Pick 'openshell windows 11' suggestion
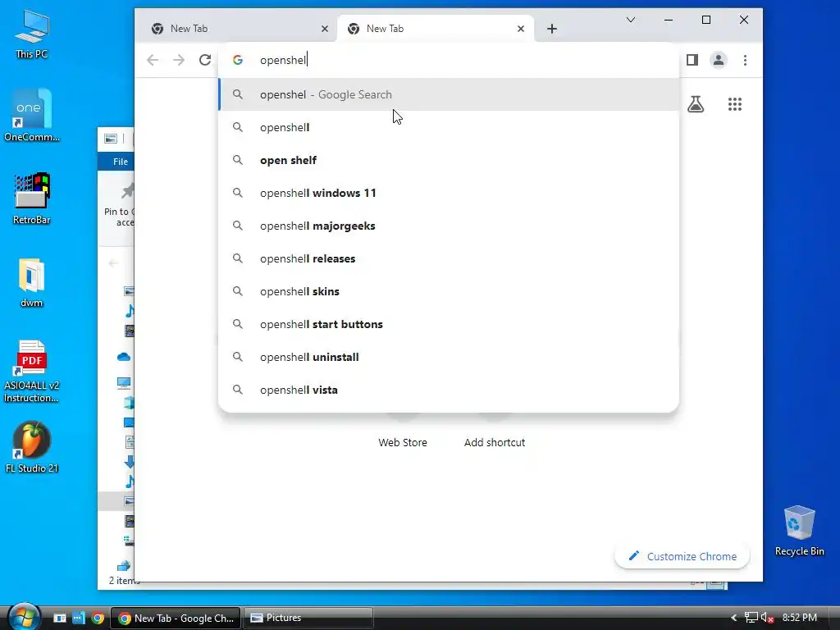This screenshot has height=630, width=840. tap(449, 193)
